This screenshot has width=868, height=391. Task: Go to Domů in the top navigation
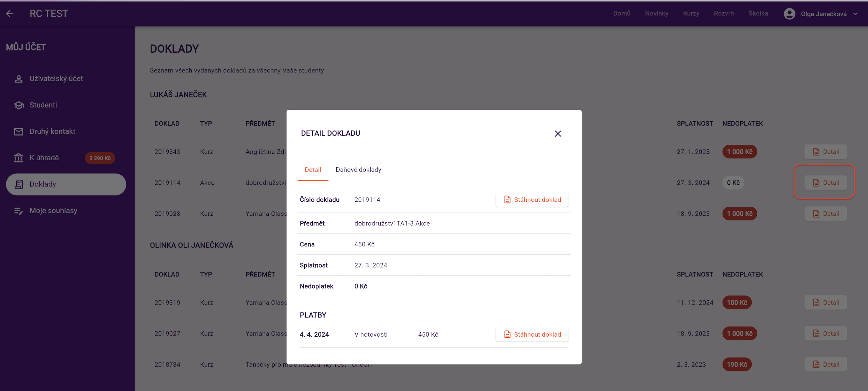tap(622, 13)
